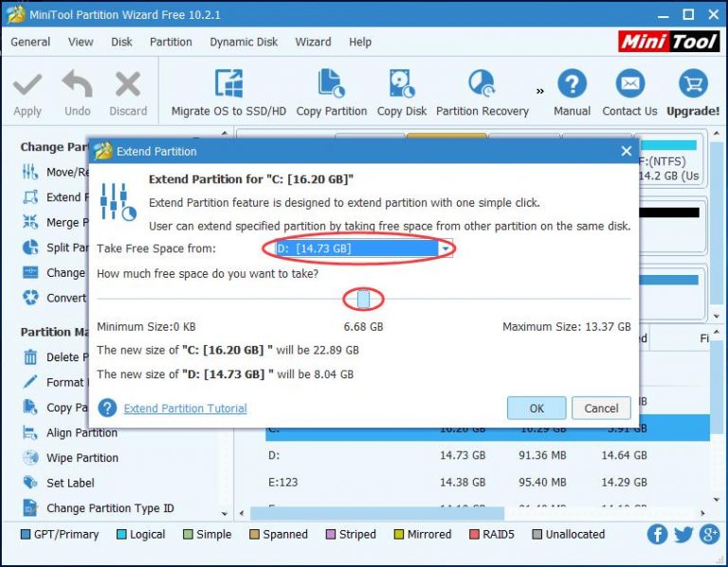Open the Manual help icon
This screenshot has width=728, height=567.
(572, 84)
